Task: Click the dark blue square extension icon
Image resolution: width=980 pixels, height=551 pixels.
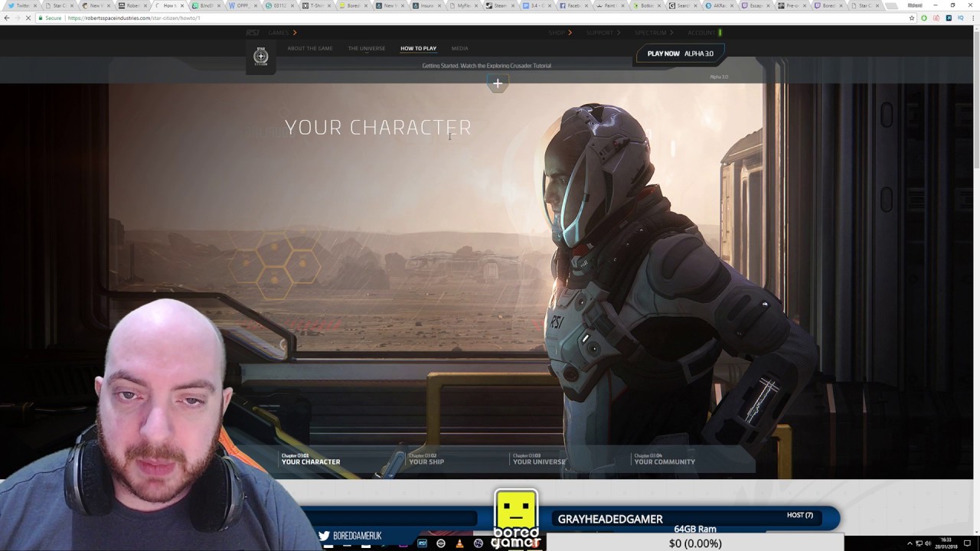Action: (949, 18)
